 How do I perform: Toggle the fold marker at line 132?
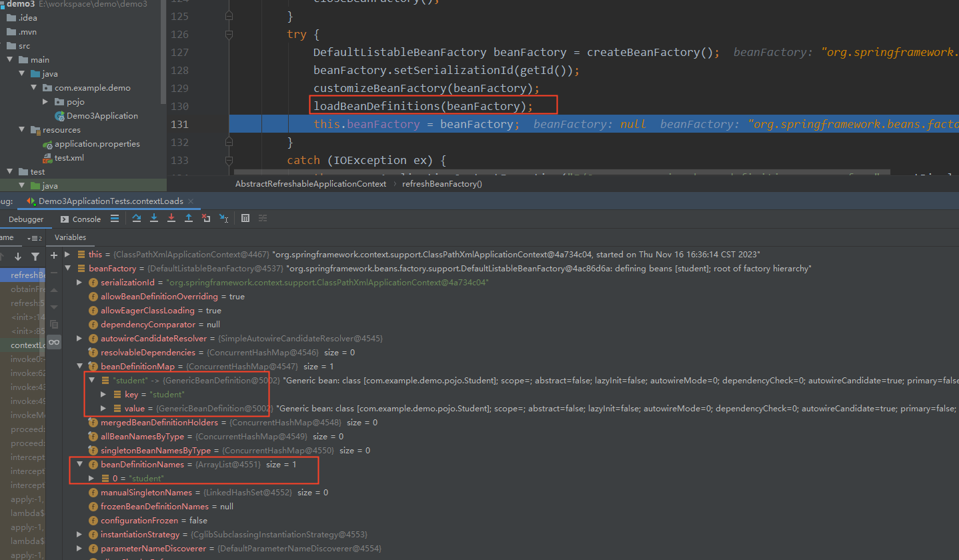[229, 142]
